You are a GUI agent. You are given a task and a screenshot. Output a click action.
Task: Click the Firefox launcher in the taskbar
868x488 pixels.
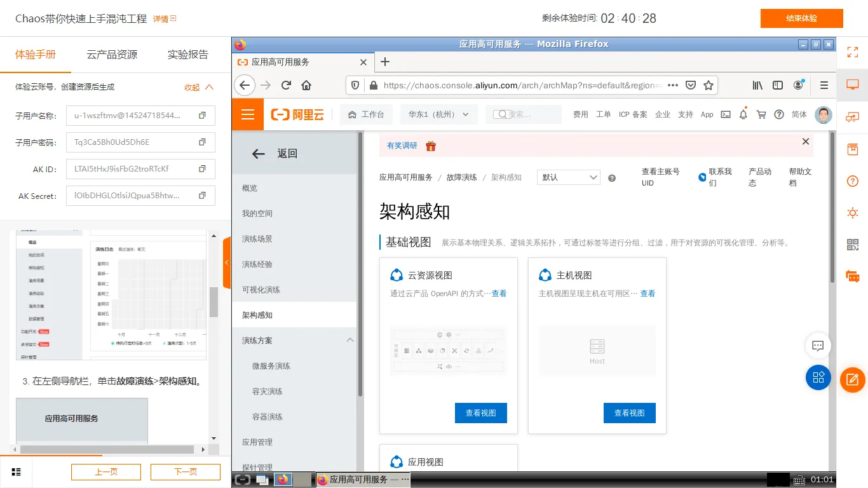[x=283, y=480]
